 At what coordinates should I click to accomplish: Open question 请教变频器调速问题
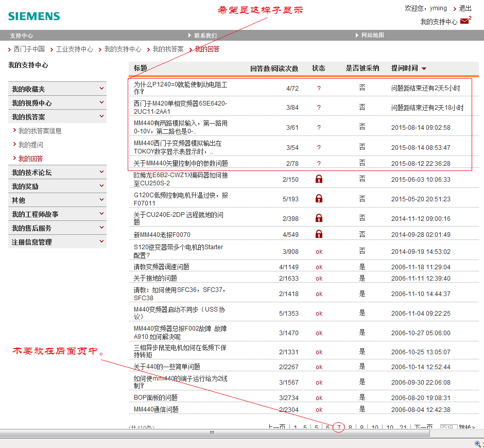coord(162,267)
